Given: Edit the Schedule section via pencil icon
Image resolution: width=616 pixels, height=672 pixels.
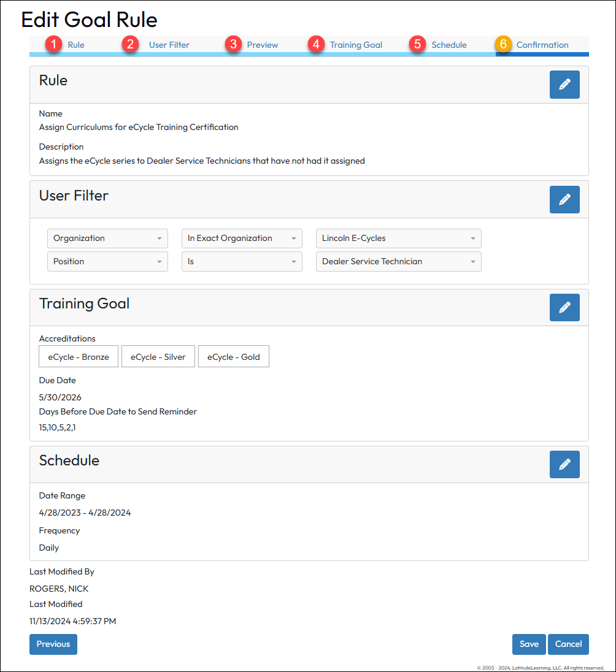Looking at the screenshot, I should tap(564, 464).
